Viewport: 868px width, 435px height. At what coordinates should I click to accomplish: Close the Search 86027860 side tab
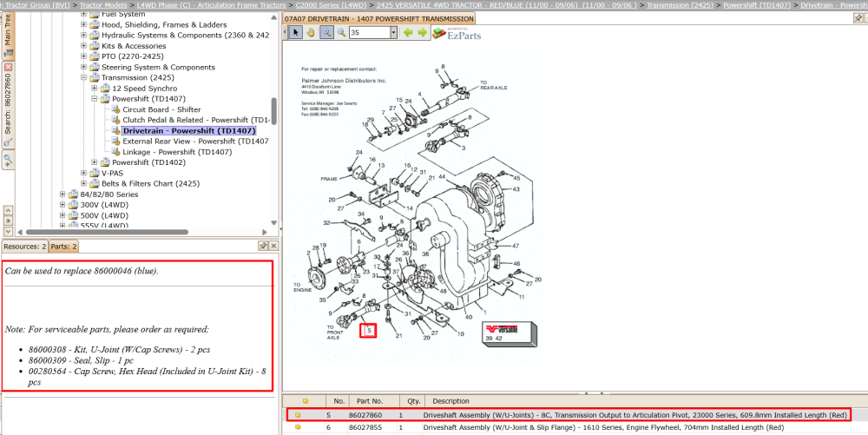pos(8,67)
